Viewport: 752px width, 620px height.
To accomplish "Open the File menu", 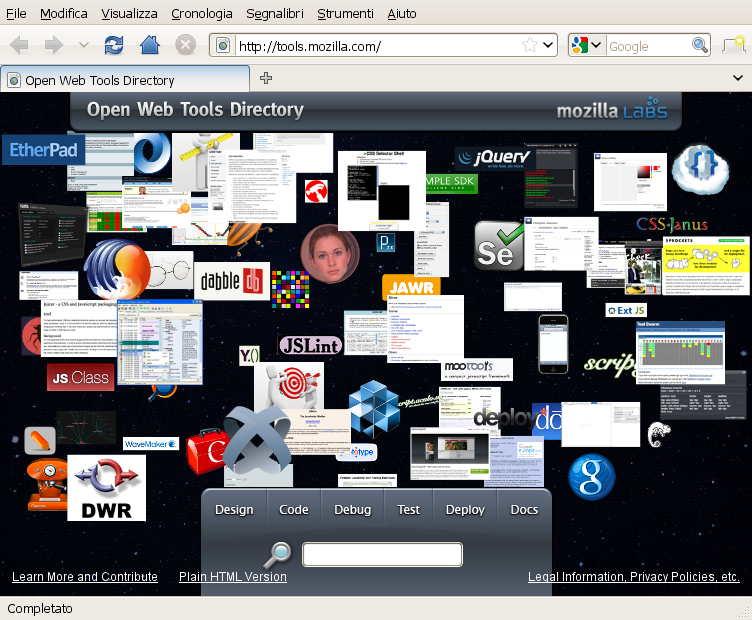I will coord(16,13).
